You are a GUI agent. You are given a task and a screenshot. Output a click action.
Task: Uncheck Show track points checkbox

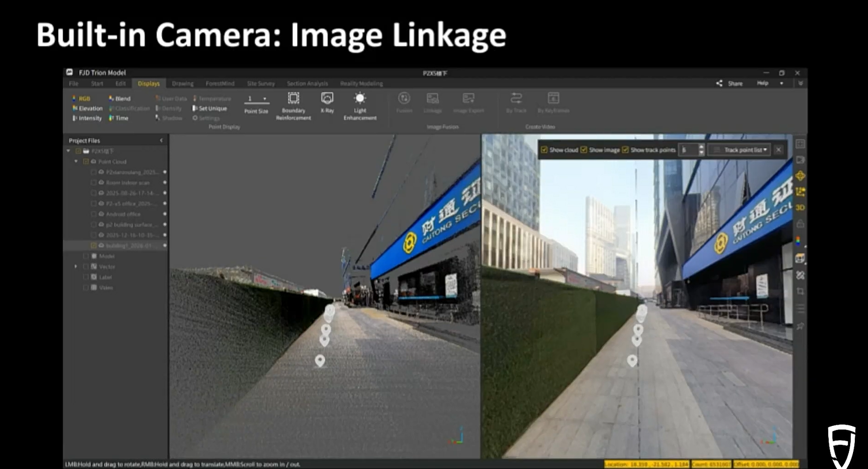[x=625, y=150]
